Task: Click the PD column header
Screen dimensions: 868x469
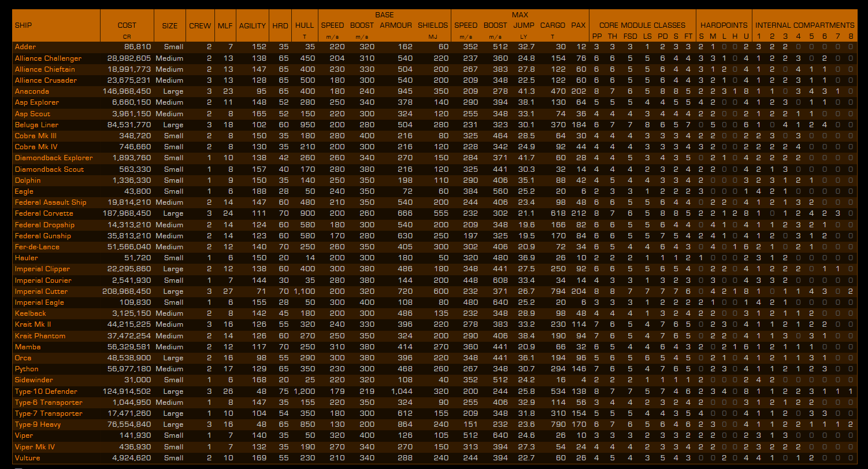Action: pyautogui.click(x=663, y=36)
